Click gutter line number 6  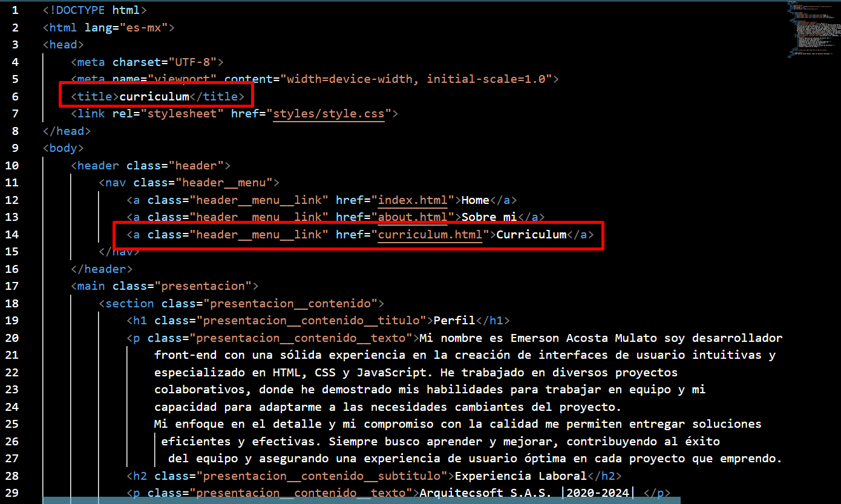pos(15,96)
